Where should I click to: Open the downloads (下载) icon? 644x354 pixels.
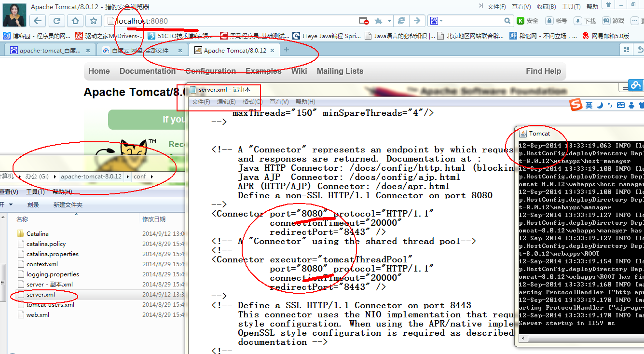point(585,21)
